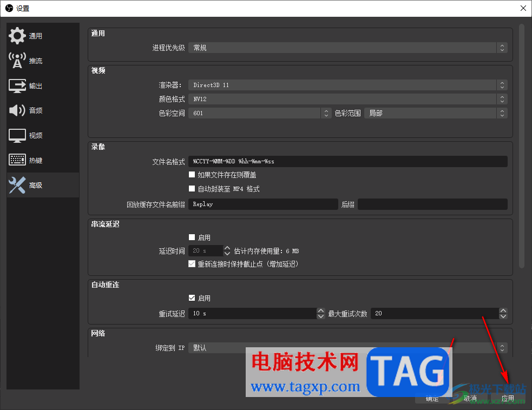The height and width of the screenshot is (410, 532).
Task: Click the 重试延迟 10 s field
Action: tap(253, 313)
